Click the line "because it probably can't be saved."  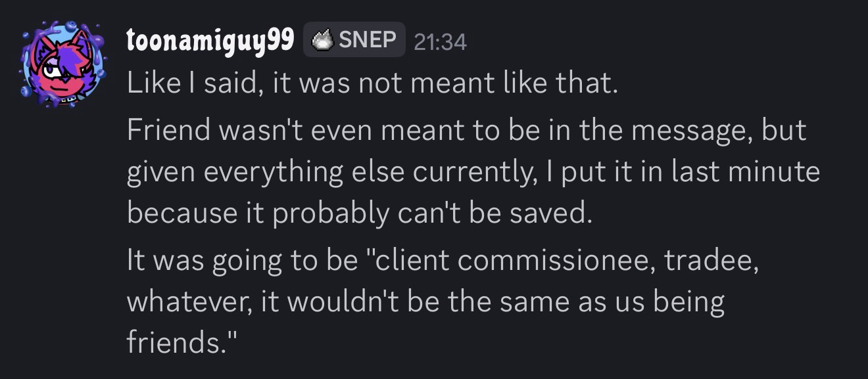(359, 214)
